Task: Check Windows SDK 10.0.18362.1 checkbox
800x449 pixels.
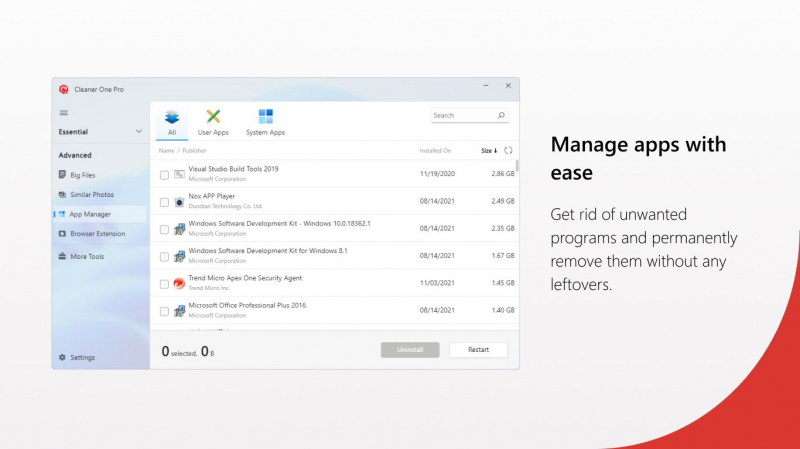Action: pyautogui.click(x=164, y=230)
